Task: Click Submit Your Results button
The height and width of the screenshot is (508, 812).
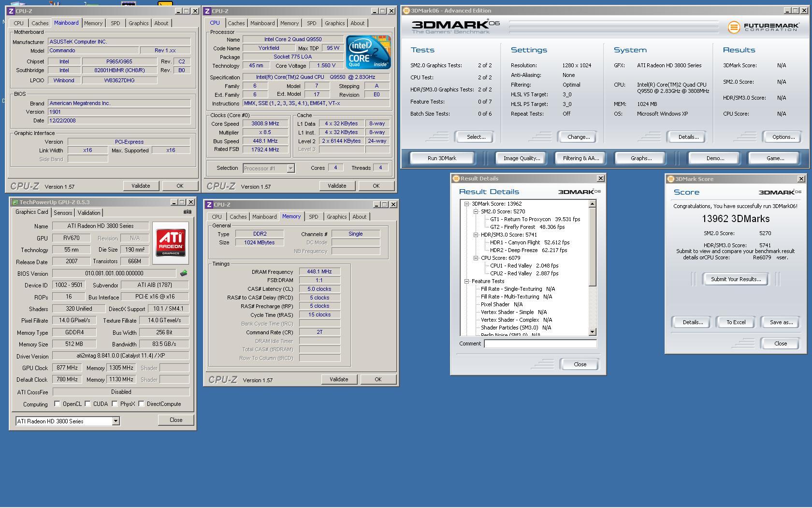Action: (x=736, y=279)
